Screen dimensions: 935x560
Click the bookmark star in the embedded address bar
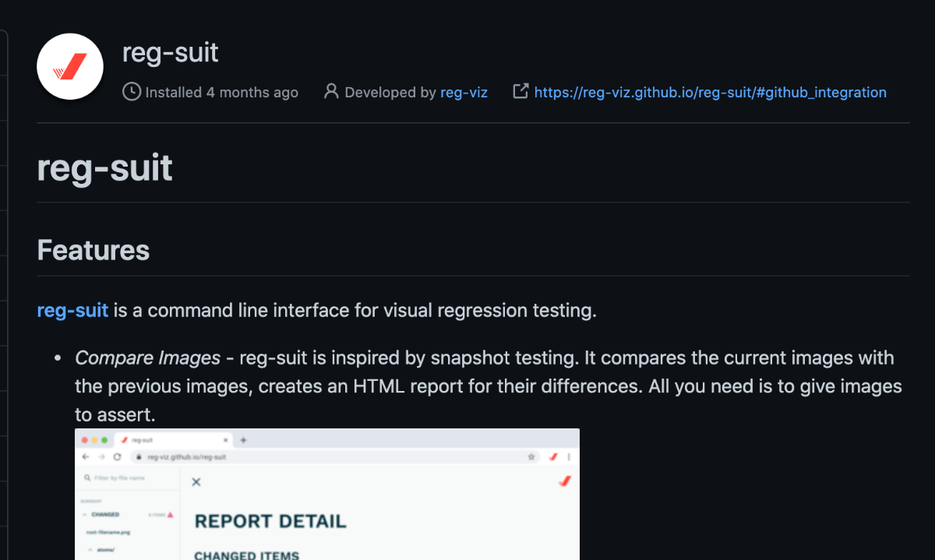click(x=531, y=457)
